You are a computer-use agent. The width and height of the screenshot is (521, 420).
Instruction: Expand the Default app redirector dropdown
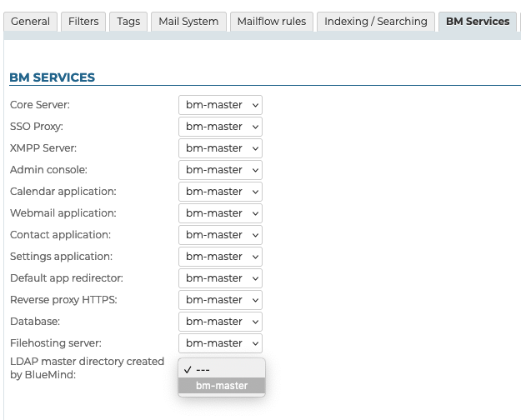tap(220, 278)
